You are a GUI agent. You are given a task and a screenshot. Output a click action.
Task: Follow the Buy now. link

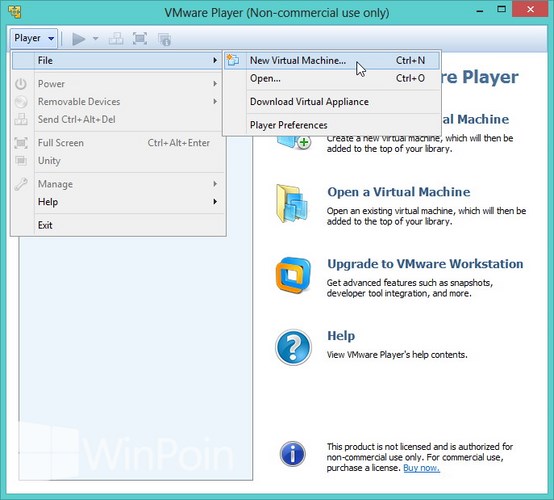(421, 468)
